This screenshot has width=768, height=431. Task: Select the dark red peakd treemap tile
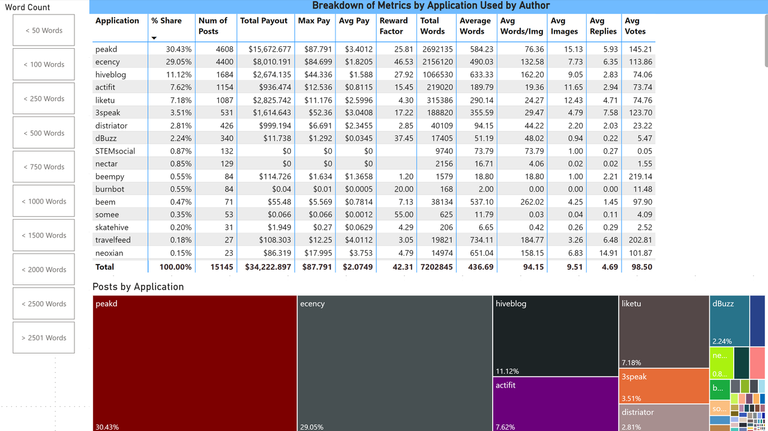pos(194,363)
